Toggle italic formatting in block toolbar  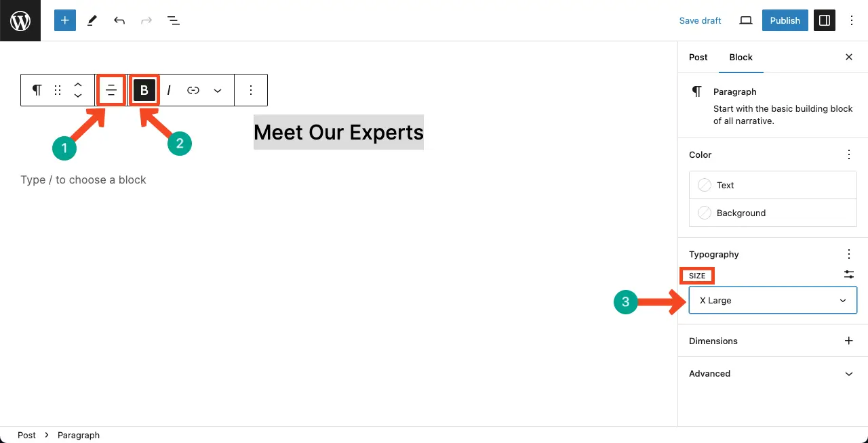click(169, 90)
